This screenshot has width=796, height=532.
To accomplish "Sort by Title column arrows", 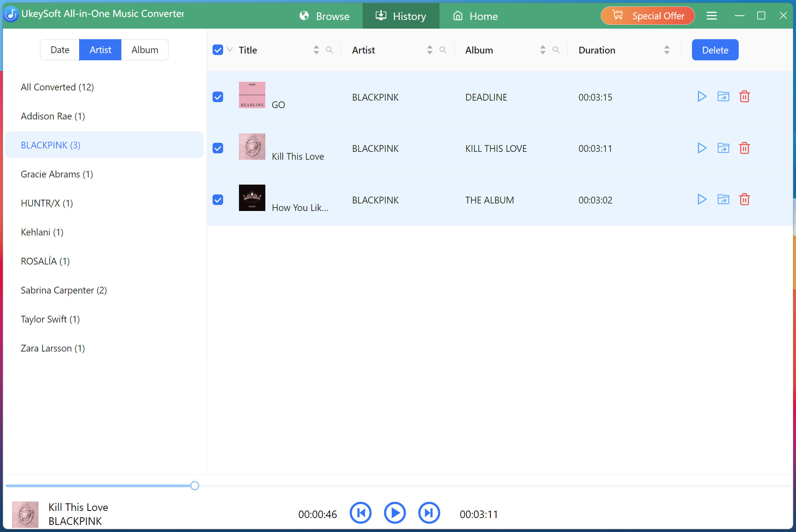I will tap(316, 50).
